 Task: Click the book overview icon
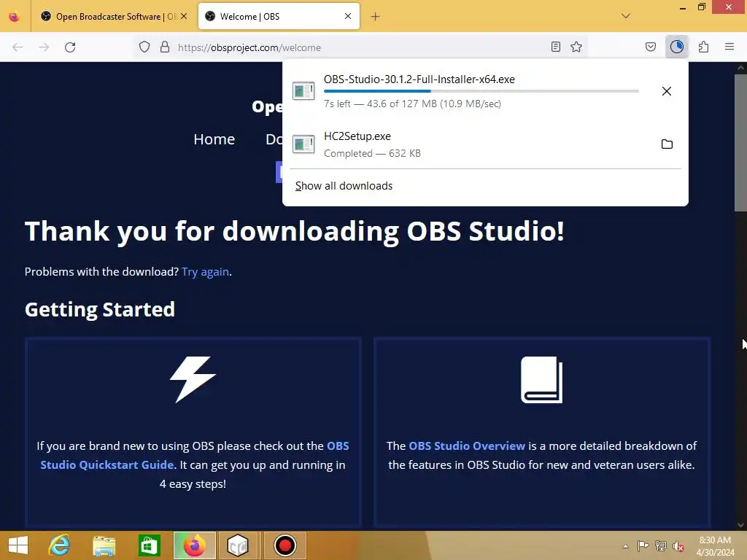click(x=542, y=379)
